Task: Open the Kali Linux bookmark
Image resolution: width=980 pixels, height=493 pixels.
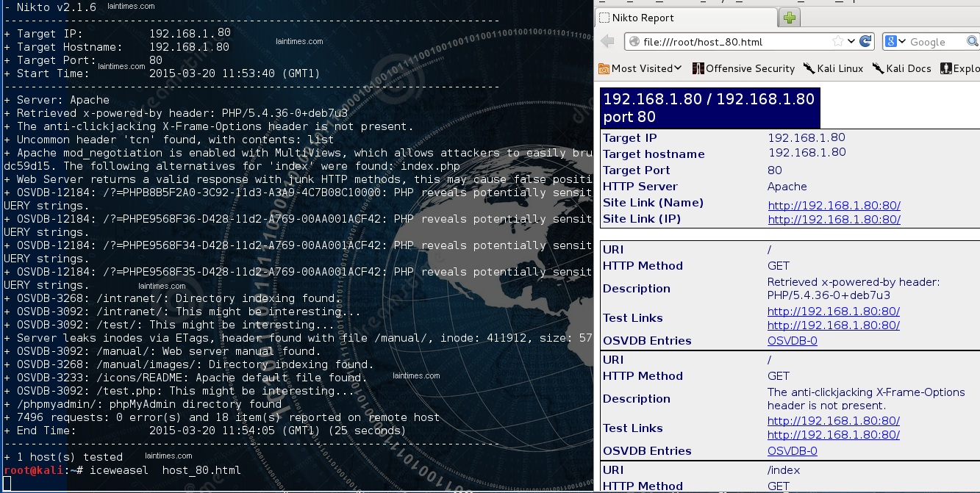Action: click(x=833, y=68)
